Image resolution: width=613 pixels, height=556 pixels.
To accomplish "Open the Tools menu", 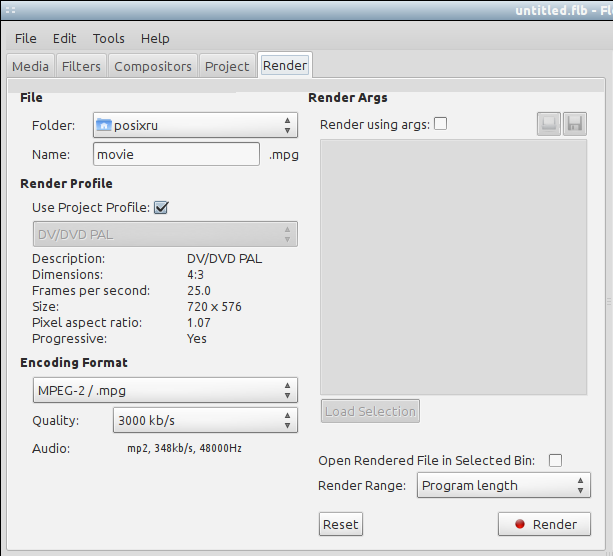I will 109,38.
